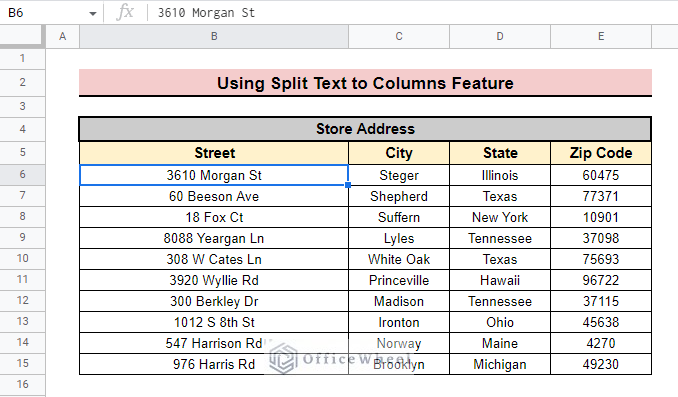678x397 pixels.
Task: Select column C header
Action: click(399, 36)
